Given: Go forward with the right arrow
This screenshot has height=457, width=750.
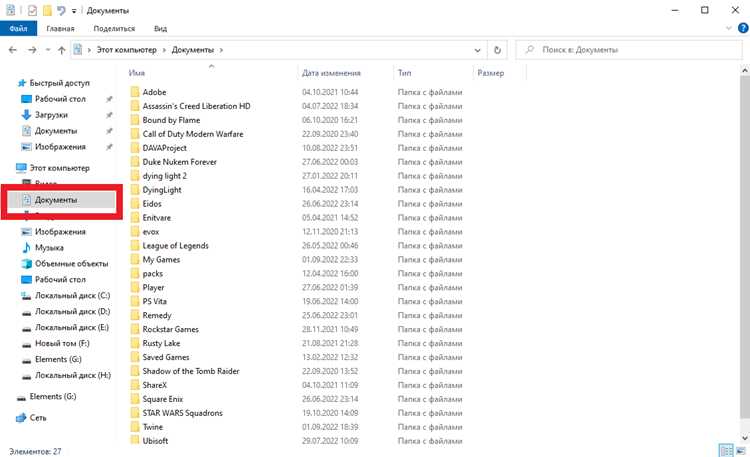Looking at the screenshot, I should (32, 50).
